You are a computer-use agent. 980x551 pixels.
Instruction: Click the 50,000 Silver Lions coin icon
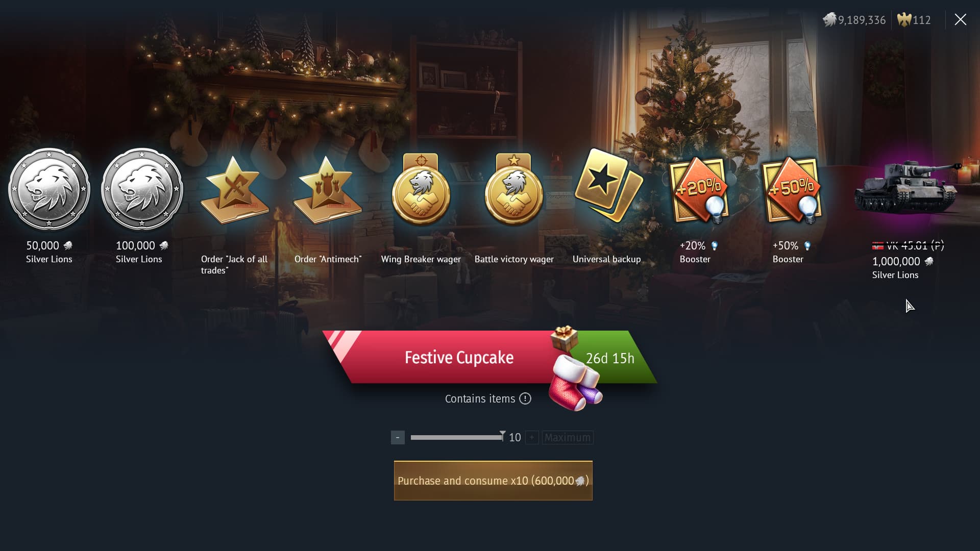pyautogui.click(x=49, y=189)
